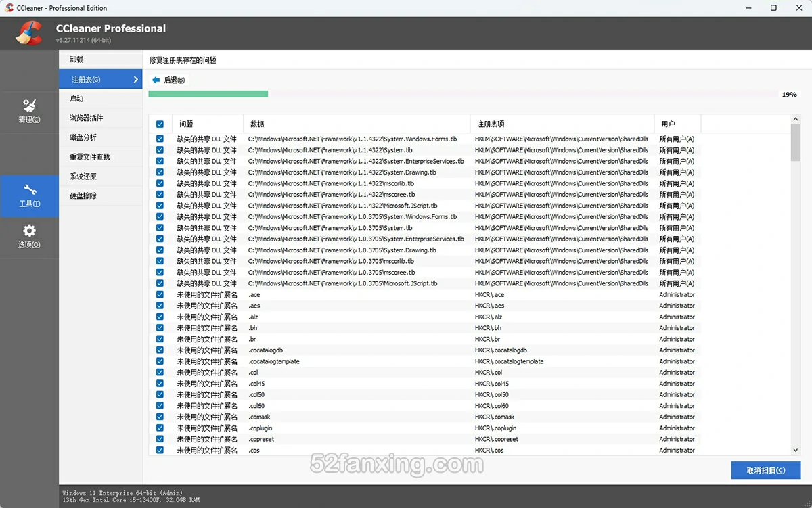Screen dimensions: 812x508
Task: Open the 重复文件查找 tool
Action: (100, 157)
